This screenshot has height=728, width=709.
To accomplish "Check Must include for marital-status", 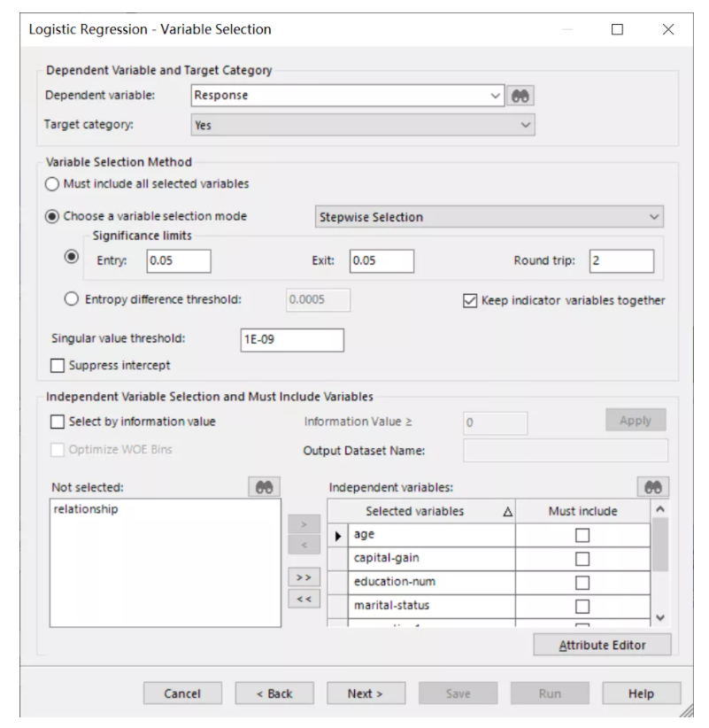I will pyautogui.click(x=582, y=607).
